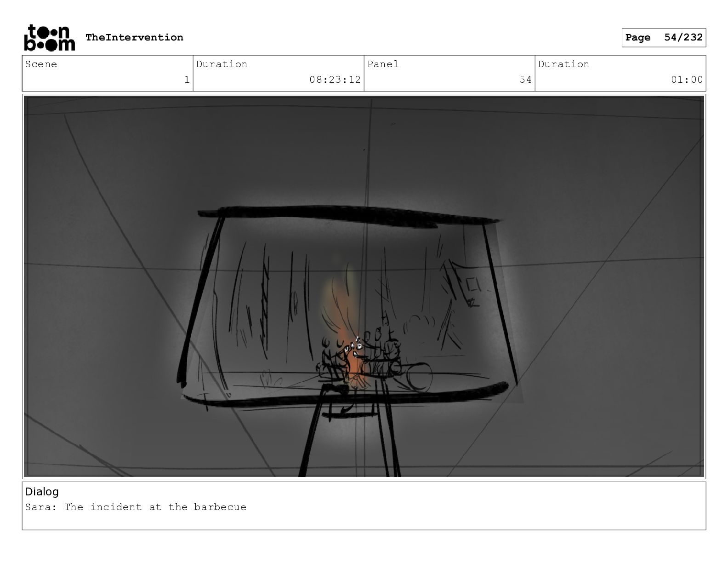Click the Dialog heading
Viewport: 728px width, 563px height.
tap(42, 492)
